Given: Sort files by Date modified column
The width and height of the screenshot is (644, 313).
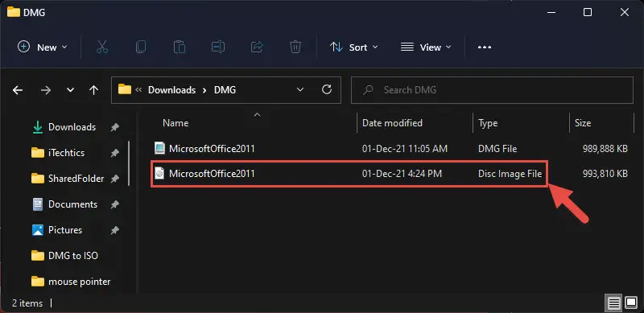Looking at the screenshot, I should click(x=392, y=123).
